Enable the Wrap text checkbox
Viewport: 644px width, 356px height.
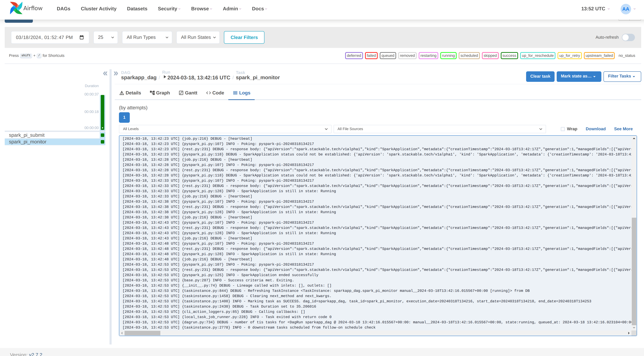562,129
